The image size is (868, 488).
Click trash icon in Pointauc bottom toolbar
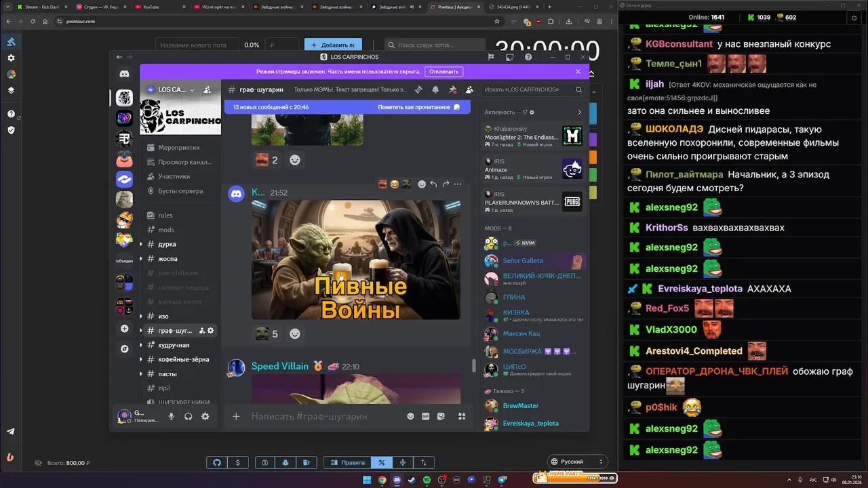(306, 462)
